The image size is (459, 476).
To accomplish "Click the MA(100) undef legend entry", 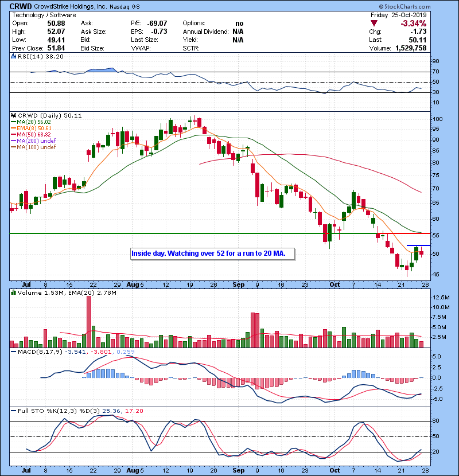I will coord(33,147).
